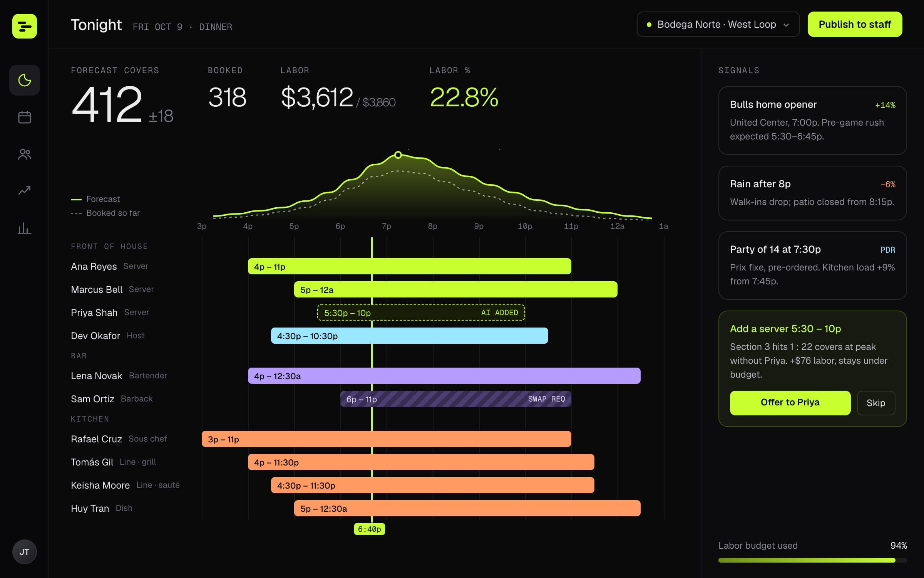The image size is (924, 578).
Task: Select Ana Reyes 4p – 11p shift bar
Action: 410,266
